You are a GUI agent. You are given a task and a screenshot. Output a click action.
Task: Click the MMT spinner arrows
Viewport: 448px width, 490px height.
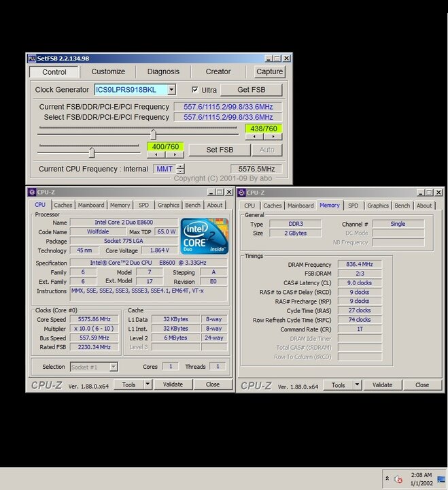point(180,169)
